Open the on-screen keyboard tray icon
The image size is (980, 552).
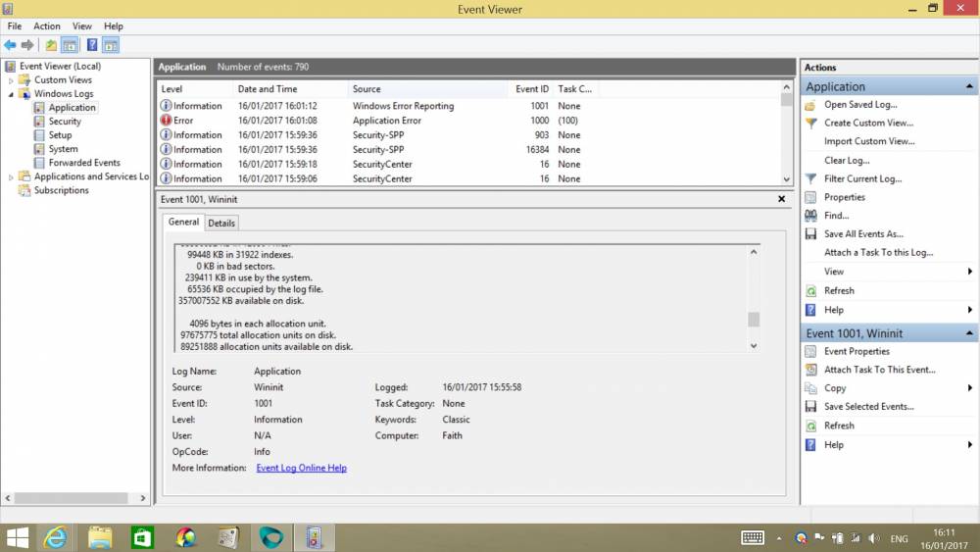(x=753, y=537)
